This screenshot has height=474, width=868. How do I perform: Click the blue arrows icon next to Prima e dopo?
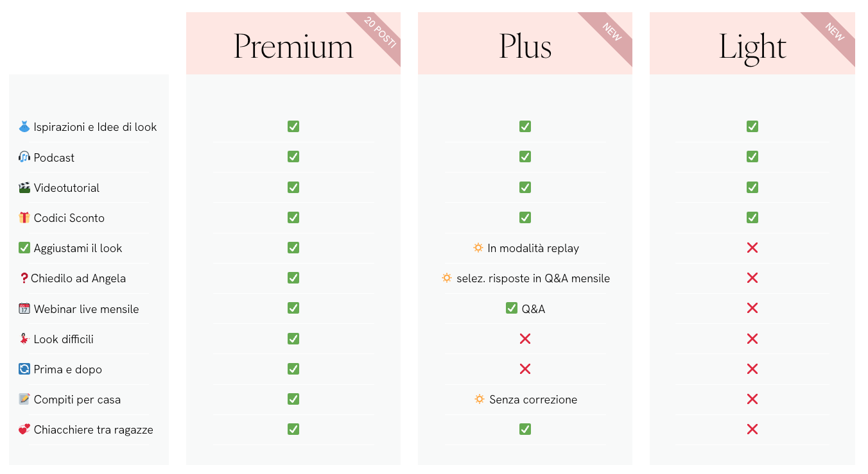pos(24,369)
